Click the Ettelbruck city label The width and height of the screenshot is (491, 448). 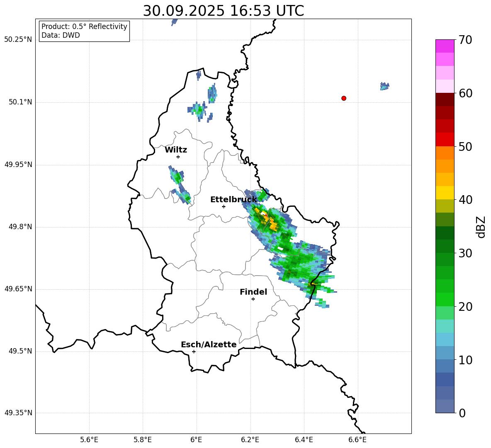233,200
